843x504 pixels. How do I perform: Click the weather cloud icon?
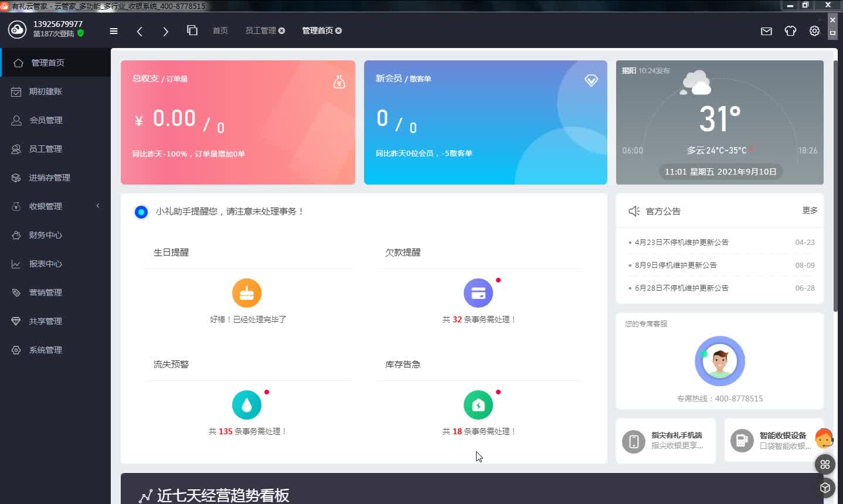tap(695, 83)
